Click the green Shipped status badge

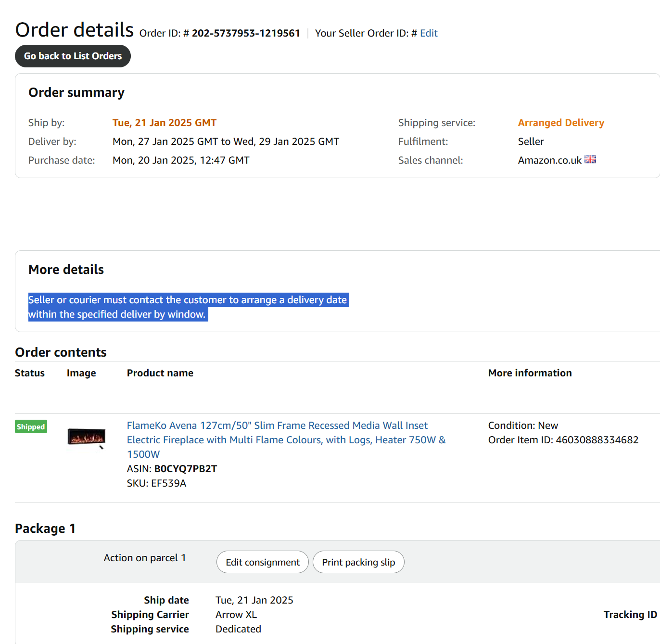[x=31, y=427]
